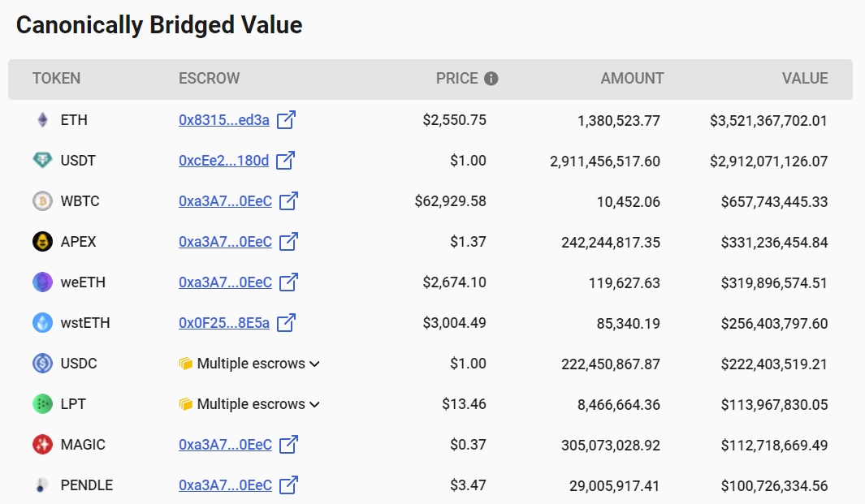Image resolution: width=865 pixels, height=504 pixels.
Task: Click PENDLE value $100,726,334.56
Action: tap(775, 486)
